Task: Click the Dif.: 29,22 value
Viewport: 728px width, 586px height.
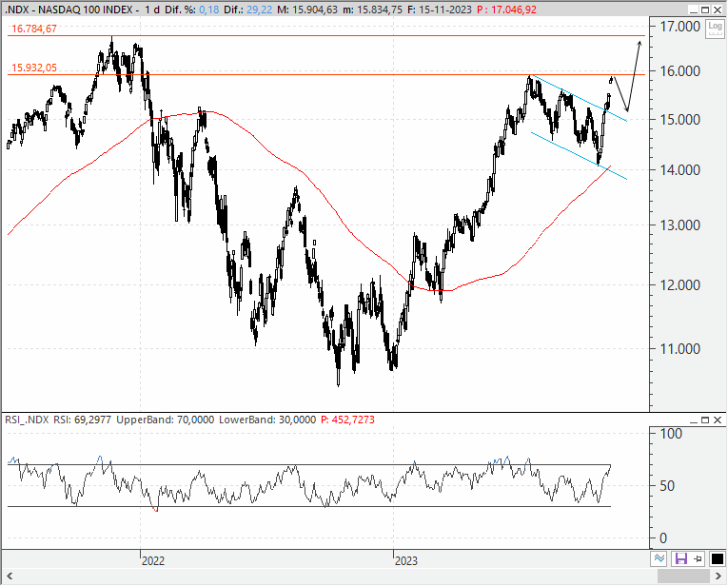Action: point(248,10)
